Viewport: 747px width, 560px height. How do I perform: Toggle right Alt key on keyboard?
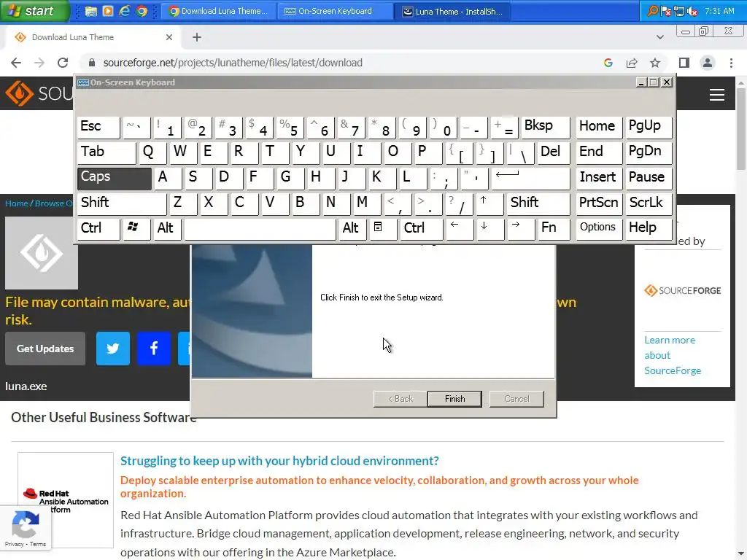coord(352,229)
